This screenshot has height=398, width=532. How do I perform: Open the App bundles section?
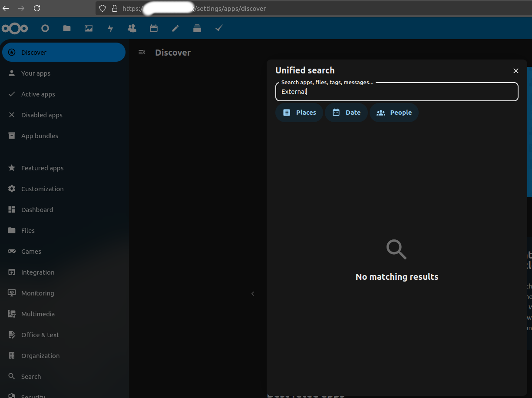[x=40, y=136]
